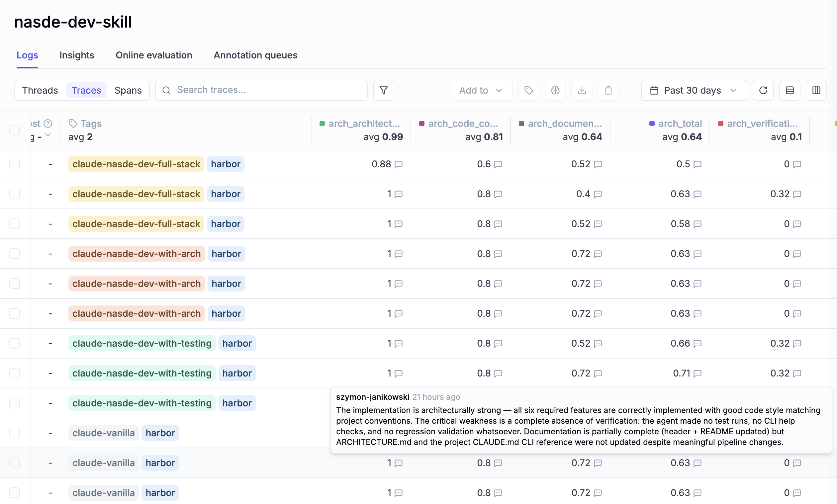Expand the Add to dropdown
Image resolution: width=837 pixels, height=504 pixels.
(481, 90)
